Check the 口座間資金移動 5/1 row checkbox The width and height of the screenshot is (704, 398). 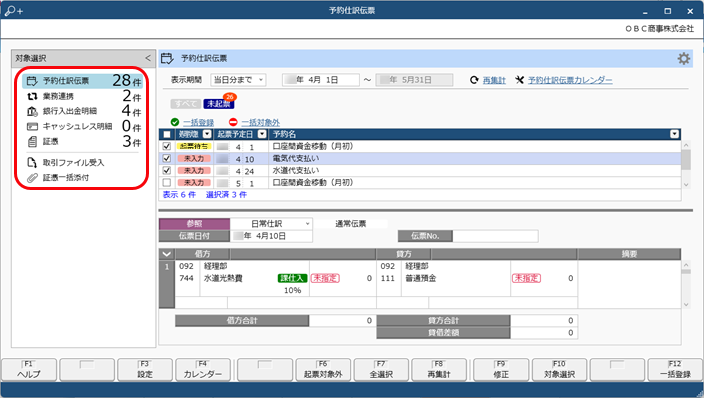167,183
